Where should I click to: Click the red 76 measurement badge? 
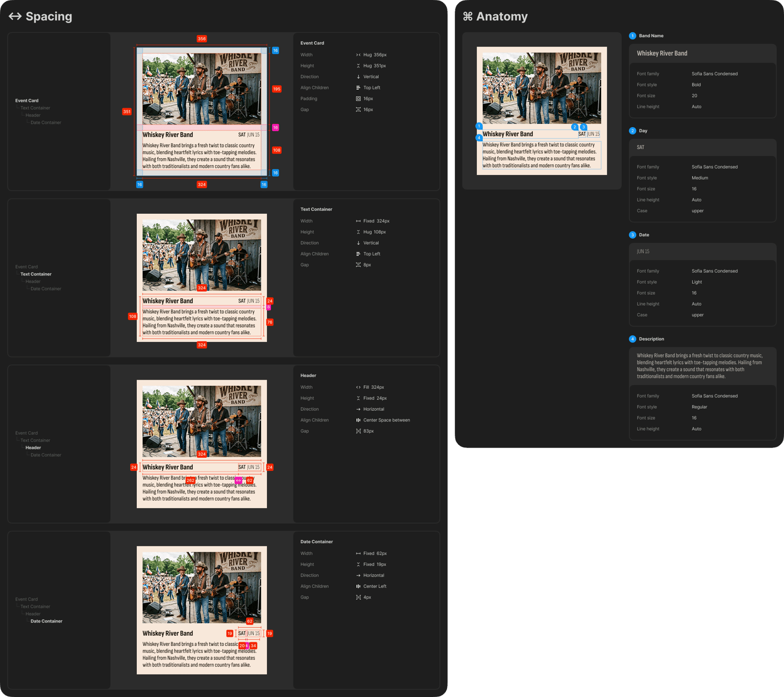(x=270, y=322)
